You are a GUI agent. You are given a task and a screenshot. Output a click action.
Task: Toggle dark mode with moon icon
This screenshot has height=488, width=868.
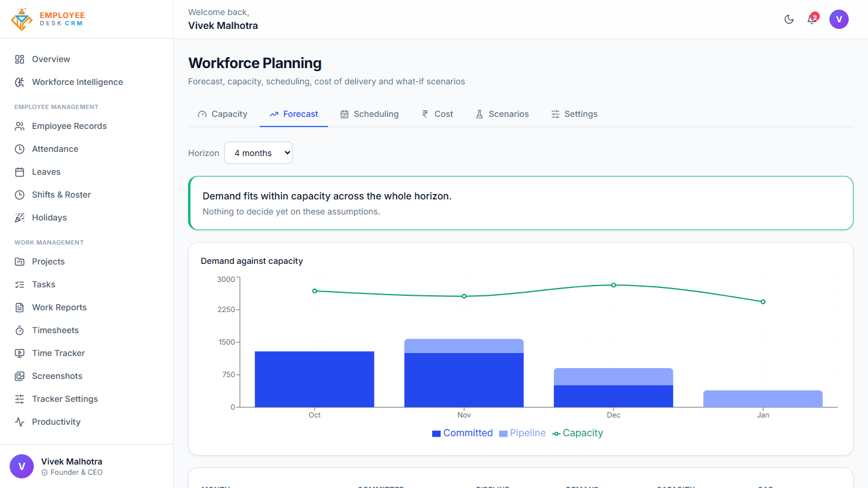789,19
